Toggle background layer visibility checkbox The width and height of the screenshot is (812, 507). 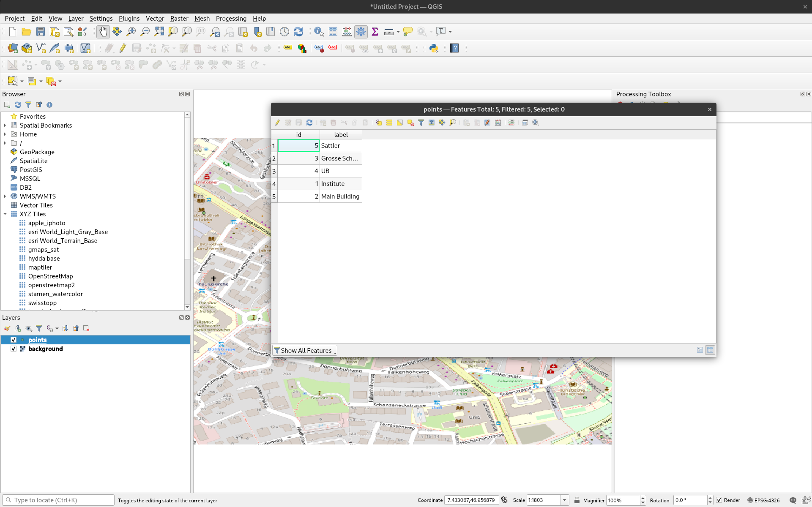14,349
